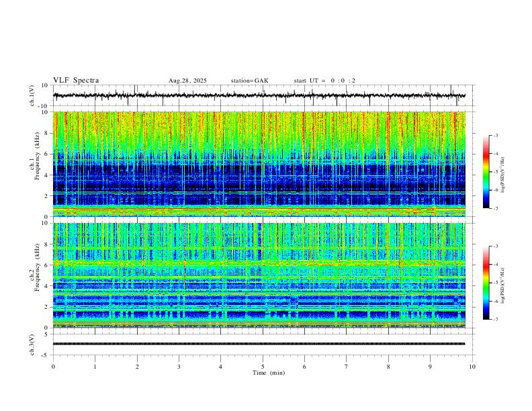Click the "-3" tick on ch.1 colorbar
This screenshot has width=532, height=411.
point(495,135)
